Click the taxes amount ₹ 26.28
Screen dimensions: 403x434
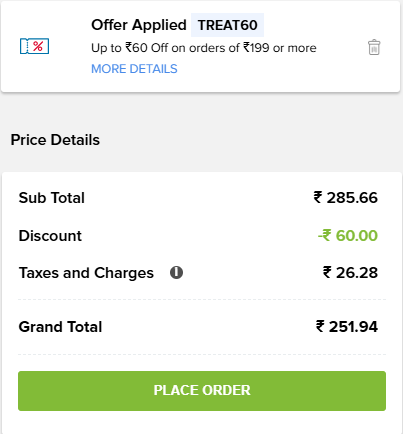point(350,273)
